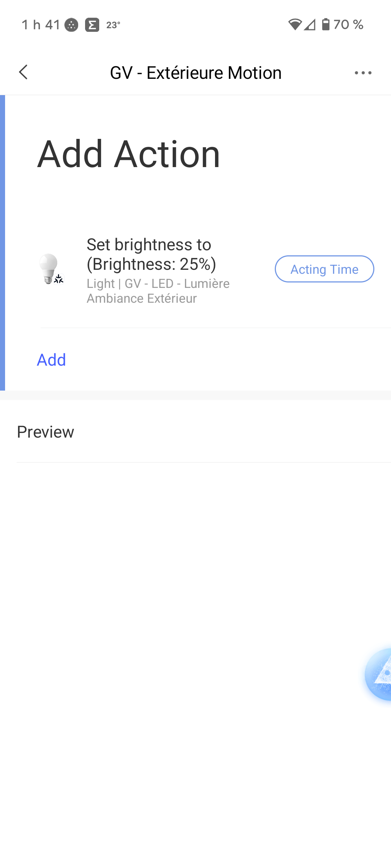Tap the Wi-Fi status icon

[295, 25]
